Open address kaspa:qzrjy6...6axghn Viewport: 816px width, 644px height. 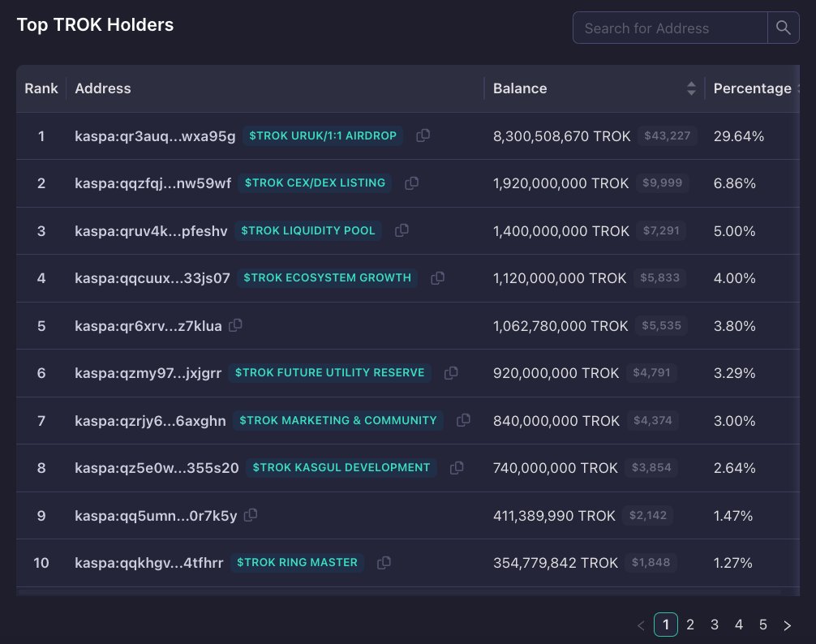tap(150, 421)
